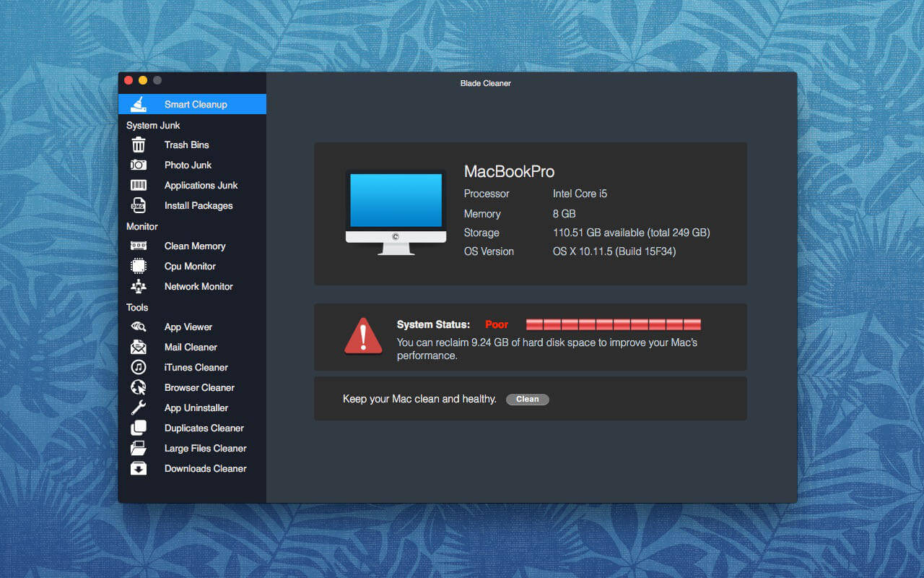This screenshot has width=924, height=578.
Task: Open Browser Cleaner label
Action: tap(199, 387)
